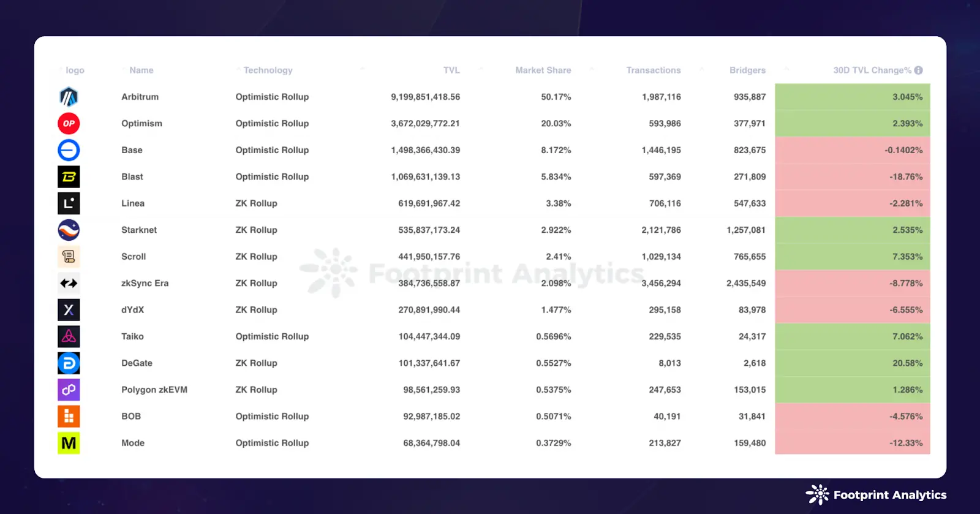Image resolution: width=980 pixels, height=514 pixels.
Task: Click the Starknet logo icon
Action: coord(69,230)
